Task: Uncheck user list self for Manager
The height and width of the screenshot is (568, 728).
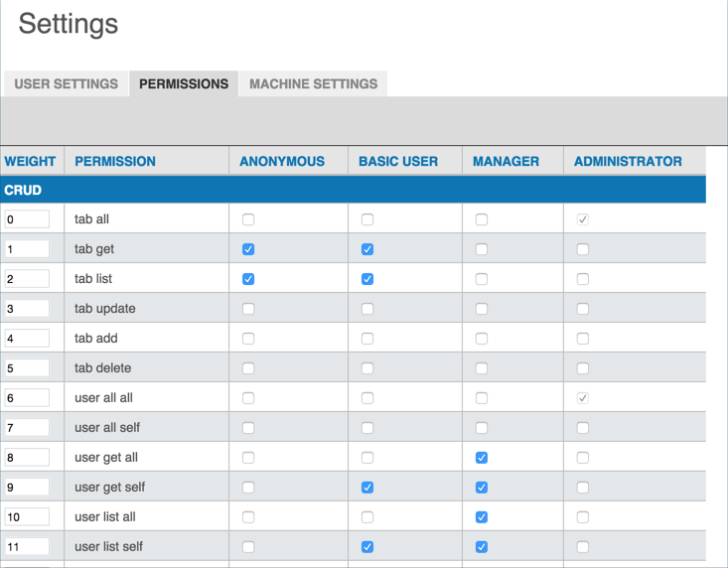Action: pyautogui.click(x=482, y=547)
